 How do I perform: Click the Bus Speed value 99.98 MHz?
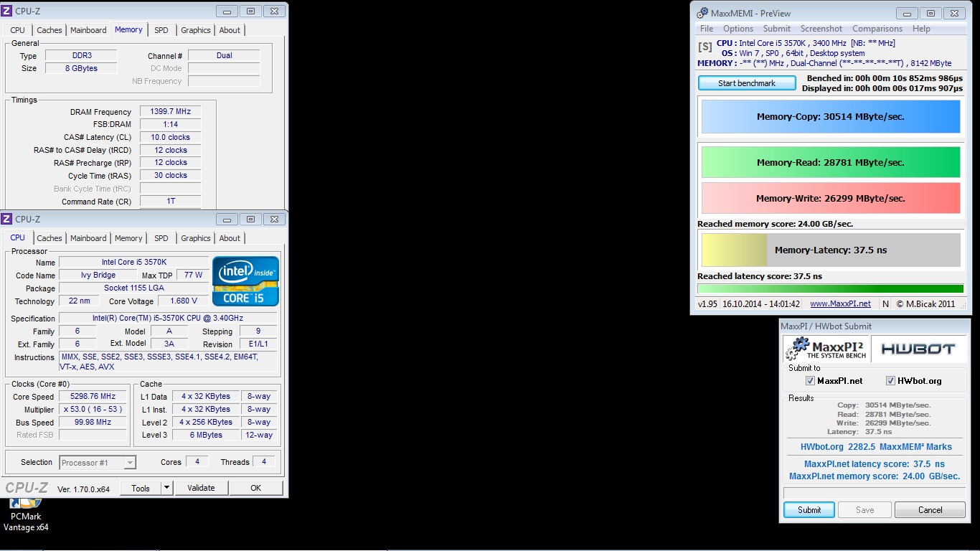point(93,423)
